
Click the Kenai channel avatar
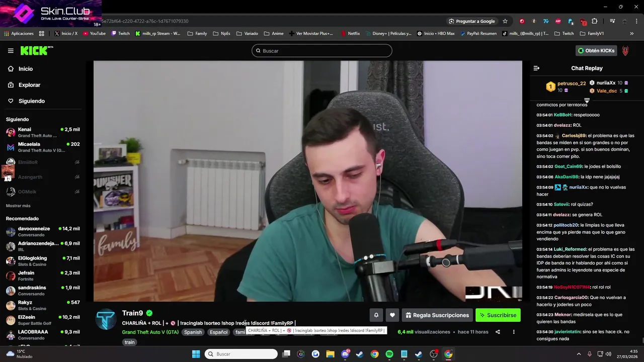[x=11, y=132]
